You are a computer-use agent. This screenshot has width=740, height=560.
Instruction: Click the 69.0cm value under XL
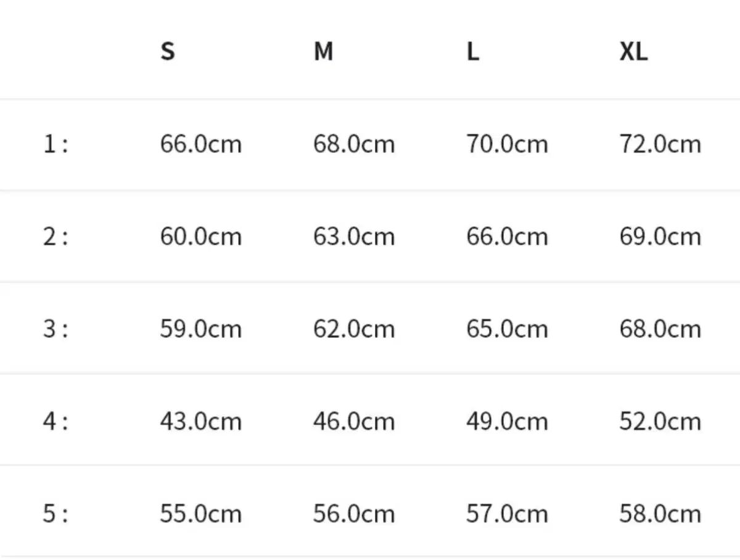coord(660,237)
